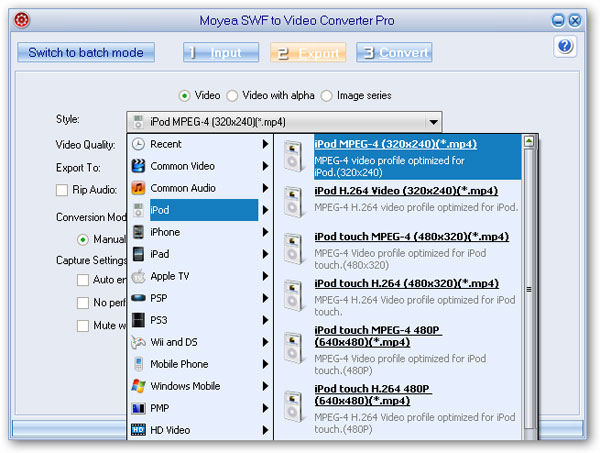Click iPod icon beside iPod touch H.264 480P
Image resolution: width=600 pixels, height=453 pixels.
[x=293, y=406]
